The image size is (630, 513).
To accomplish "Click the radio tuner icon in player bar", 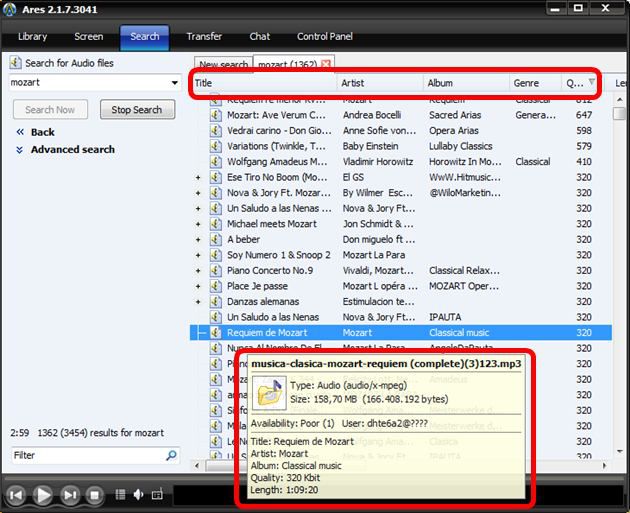I will 157,494.
